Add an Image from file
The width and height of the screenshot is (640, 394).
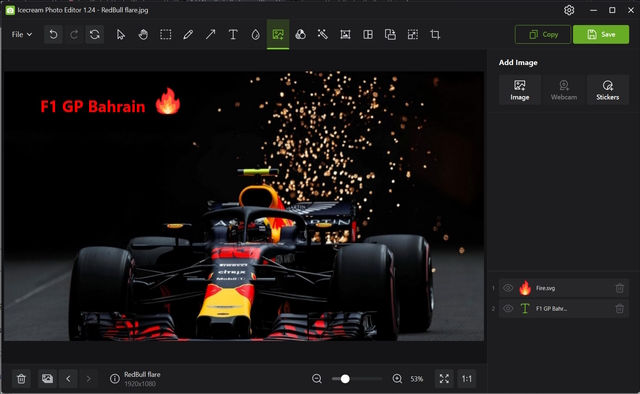[520, 90]
